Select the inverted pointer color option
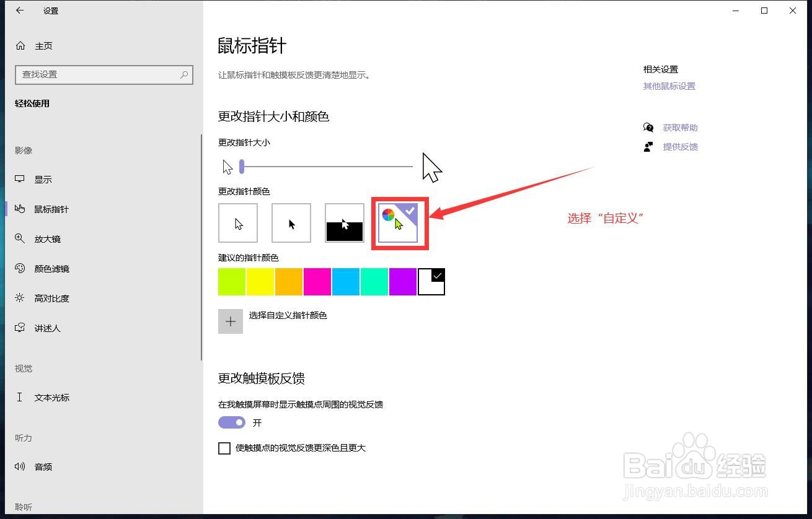The image size is (812, 519). 345,223
